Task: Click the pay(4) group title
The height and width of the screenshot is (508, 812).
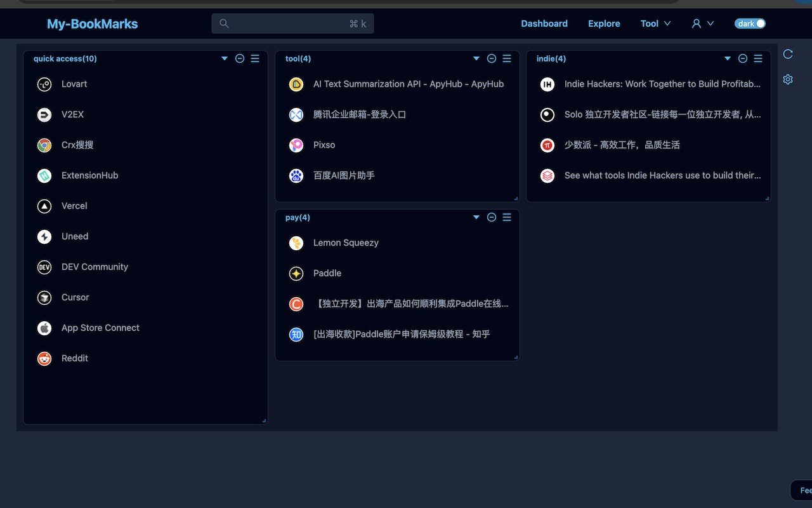Action: (x=298, y=217)
